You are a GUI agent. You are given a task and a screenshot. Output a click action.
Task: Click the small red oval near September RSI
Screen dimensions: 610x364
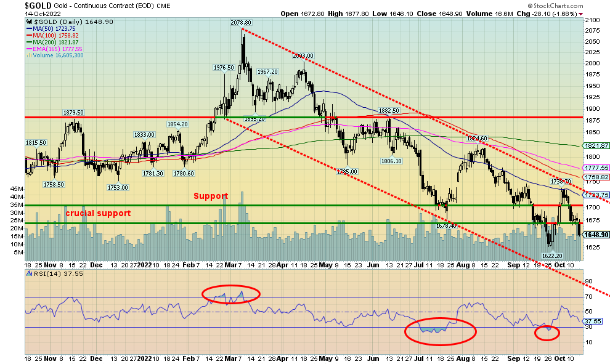tap(547, 333)
